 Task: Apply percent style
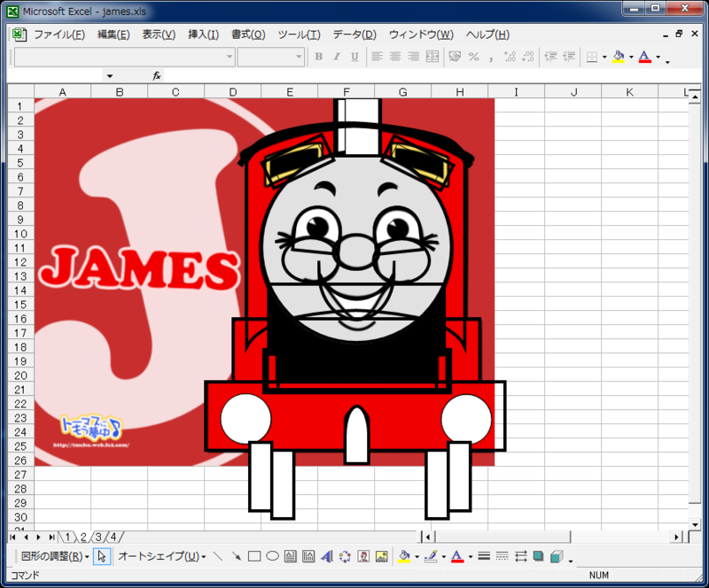pos(473,57)
